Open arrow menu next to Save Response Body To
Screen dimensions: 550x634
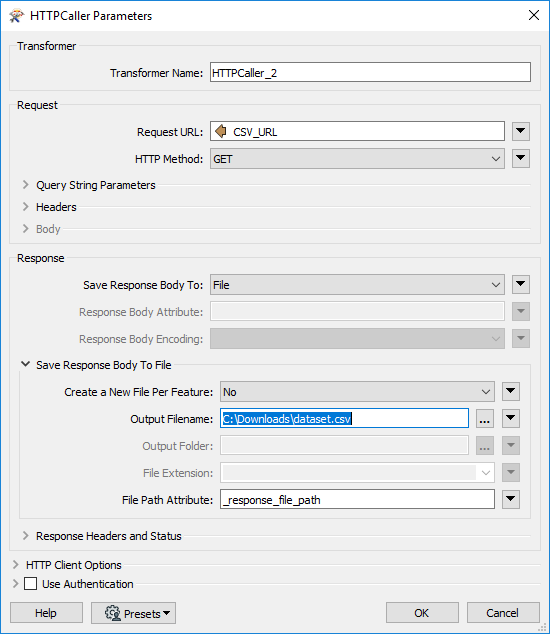(x=520, y=285)
